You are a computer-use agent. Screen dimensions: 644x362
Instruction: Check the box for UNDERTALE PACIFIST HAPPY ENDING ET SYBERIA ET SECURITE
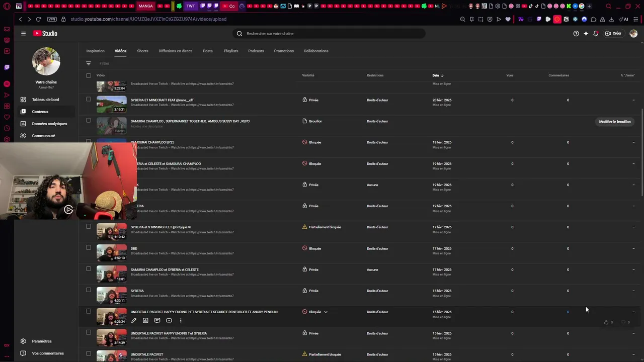click(x=89, y=311)
